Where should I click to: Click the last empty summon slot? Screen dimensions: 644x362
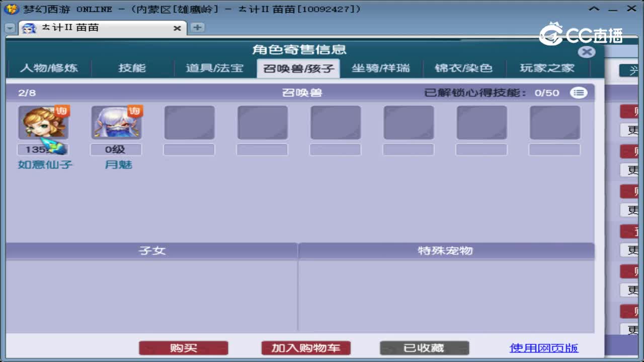point(555,123)
